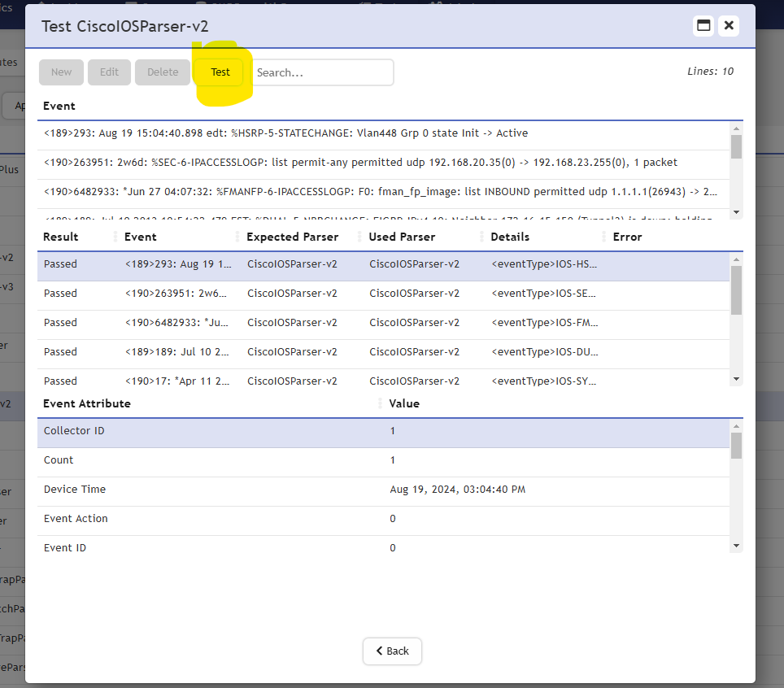
Task: Click the Test button in toolbar
Action: pyautogui.click(x=220, y=72)
